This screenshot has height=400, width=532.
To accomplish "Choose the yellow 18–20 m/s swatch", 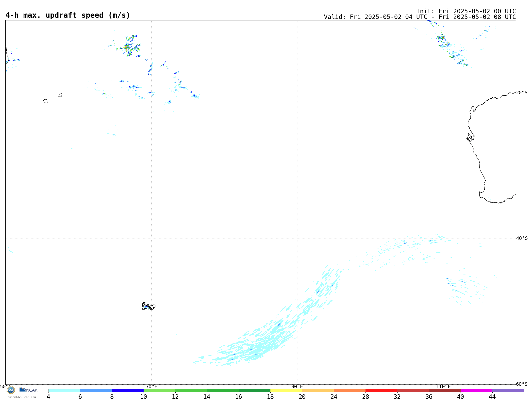I will [286, 391].
